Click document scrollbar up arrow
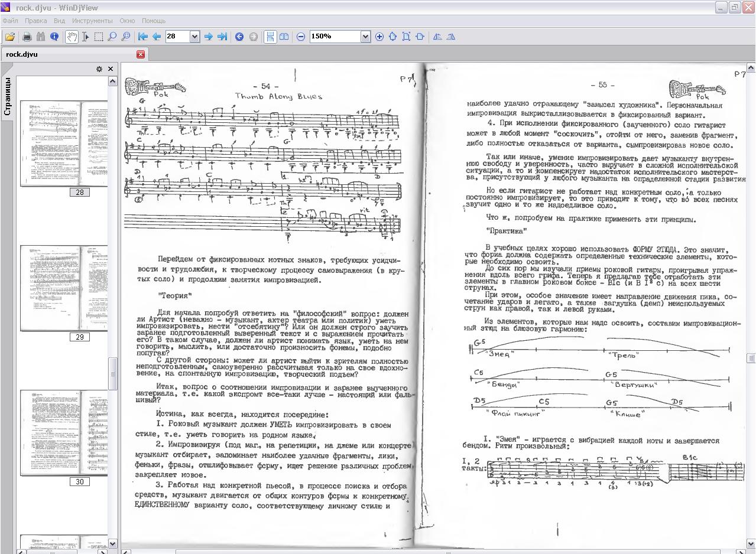This screenshot has width=756, height=554. (x=751, y=69)
